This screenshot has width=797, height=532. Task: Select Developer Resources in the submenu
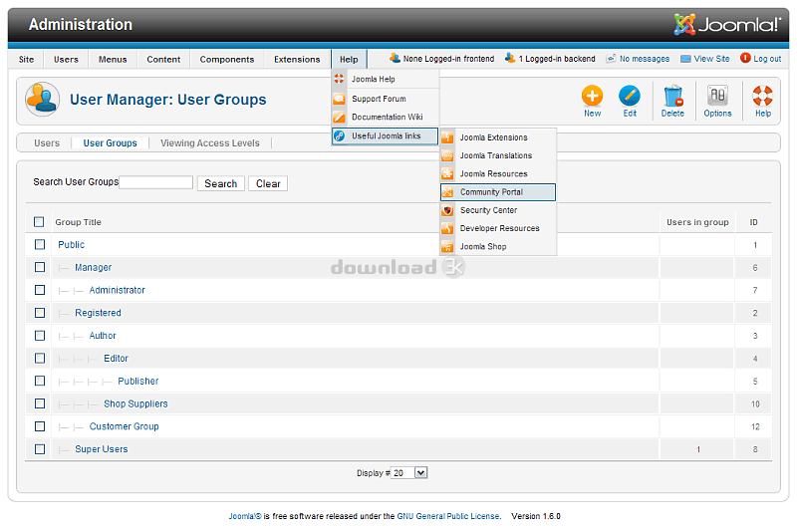click(x=498, y=229)
